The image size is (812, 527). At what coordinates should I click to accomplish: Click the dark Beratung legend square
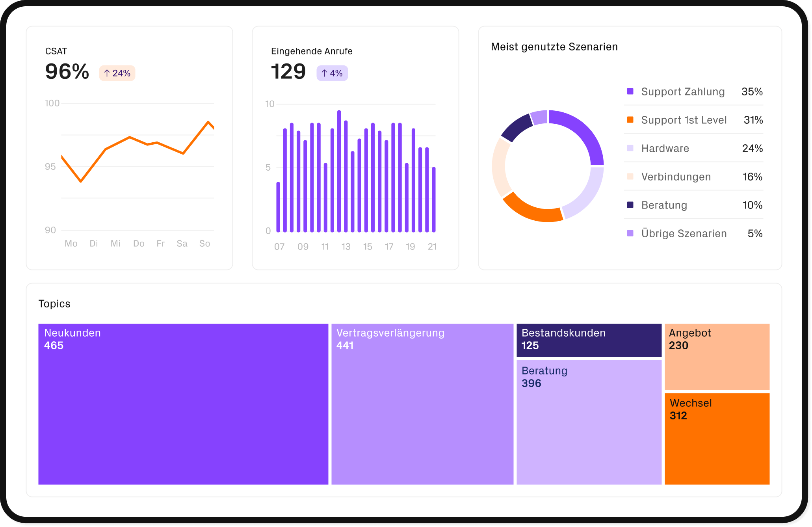point(630,205)
